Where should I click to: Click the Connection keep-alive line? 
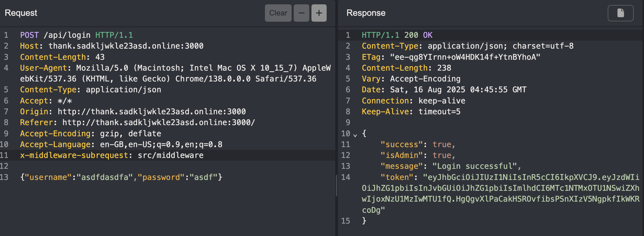coord(414,101)
